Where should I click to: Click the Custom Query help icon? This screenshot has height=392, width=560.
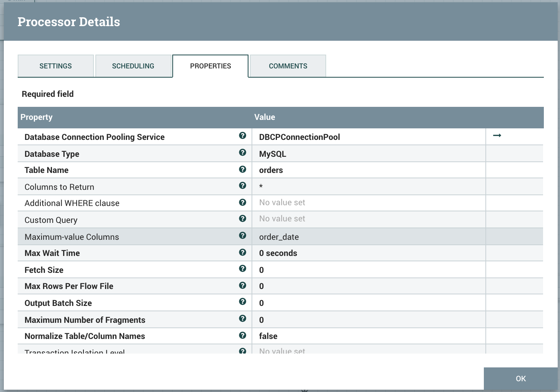(242, 218)
